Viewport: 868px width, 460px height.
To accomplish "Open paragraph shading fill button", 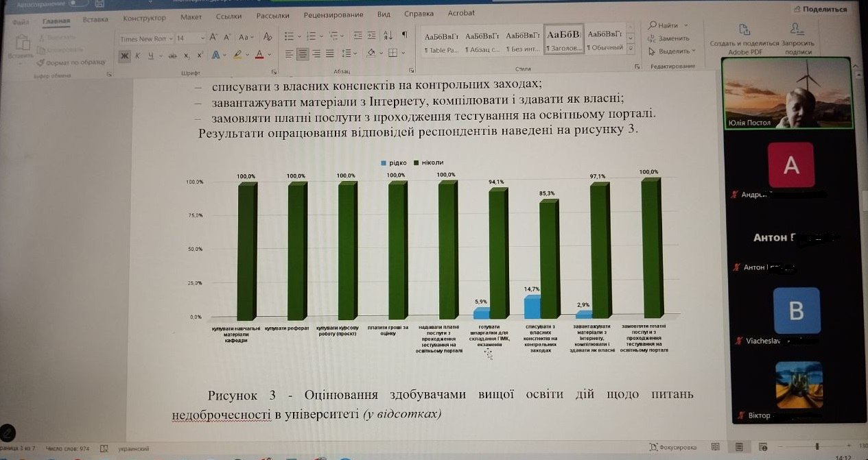I will point(371,53).
